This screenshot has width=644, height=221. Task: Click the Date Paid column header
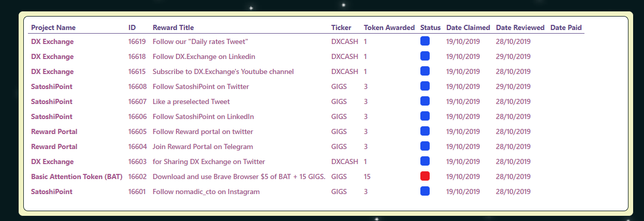[566, 27]
